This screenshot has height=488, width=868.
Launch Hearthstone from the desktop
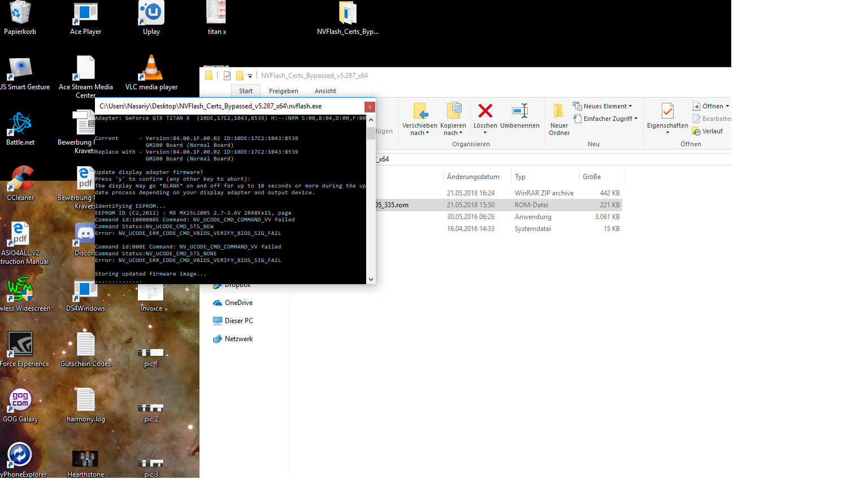(85, 463)
